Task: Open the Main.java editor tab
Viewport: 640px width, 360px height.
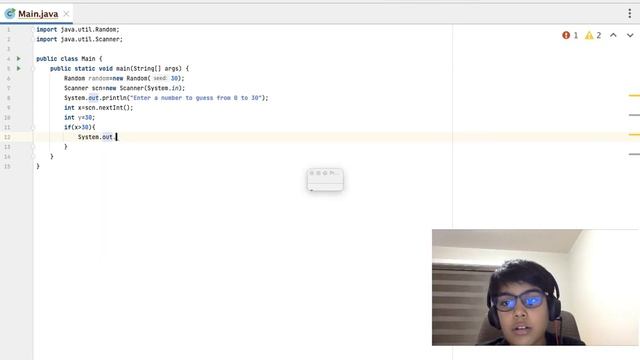Action: (x=38, y=14)
